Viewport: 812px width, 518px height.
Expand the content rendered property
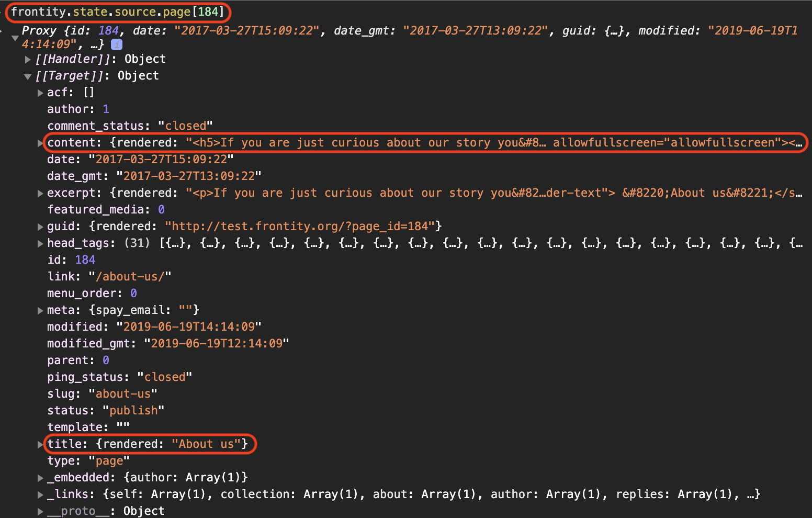[40, 143]
